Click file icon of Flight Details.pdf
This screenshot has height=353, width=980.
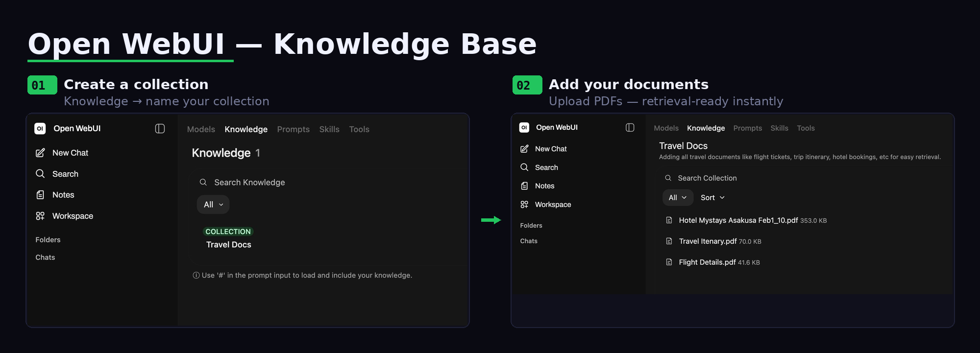pyautogui.click(x=669, y=262)
